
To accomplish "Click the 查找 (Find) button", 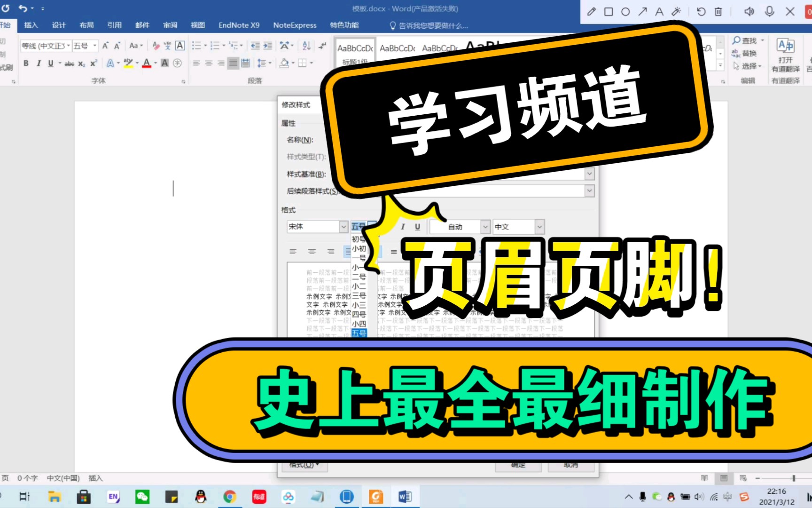I will click(x=748, y=41).
